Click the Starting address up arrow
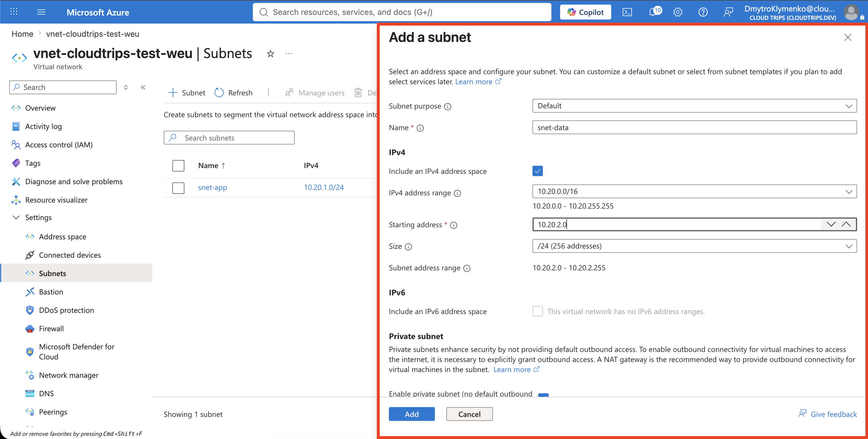This screenshot has height=439, width=868. [846, 224]
